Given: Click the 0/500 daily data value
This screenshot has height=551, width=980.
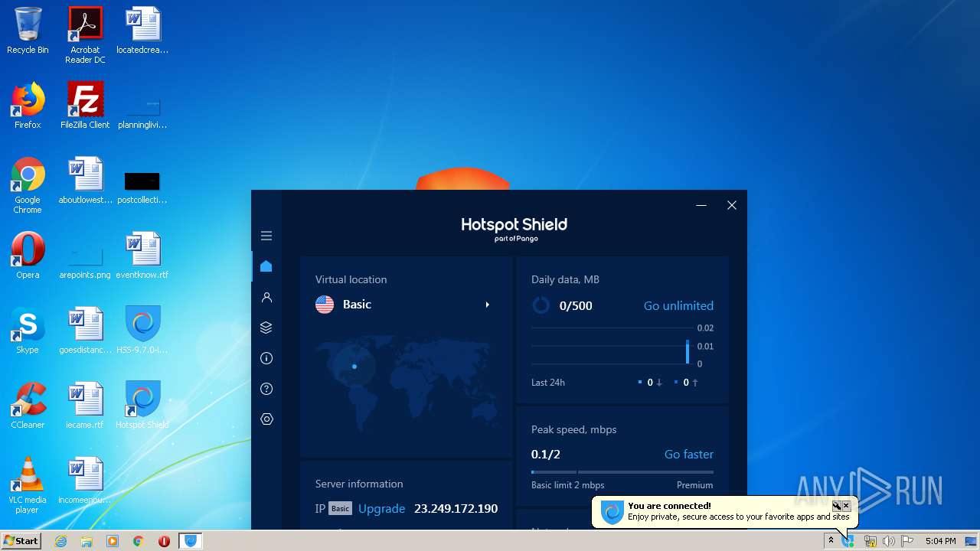Looking at the screenshot, I should pyautogui.click(x=576, y=305).
